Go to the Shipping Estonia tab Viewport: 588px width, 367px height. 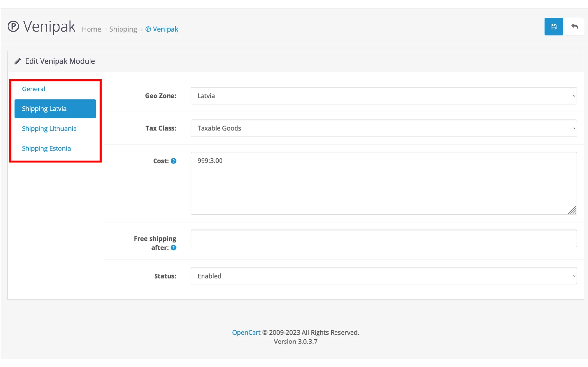coord(46,149)
